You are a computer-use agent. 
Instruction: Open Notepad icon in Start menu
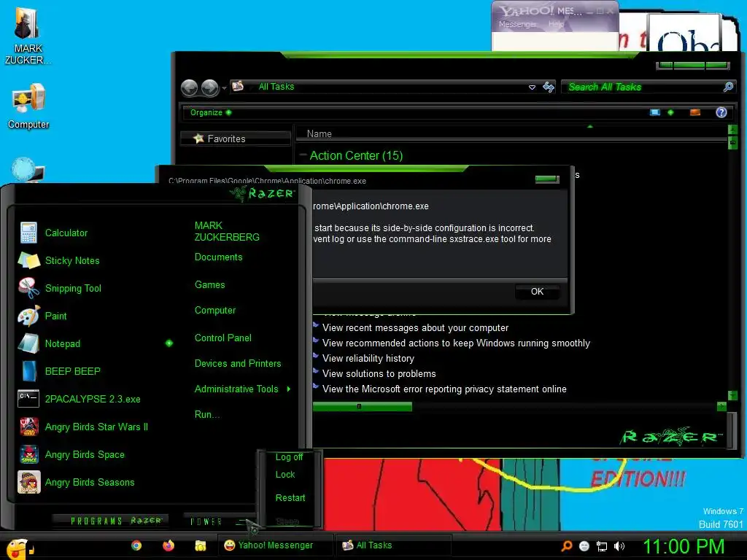[x=28, y=343]
